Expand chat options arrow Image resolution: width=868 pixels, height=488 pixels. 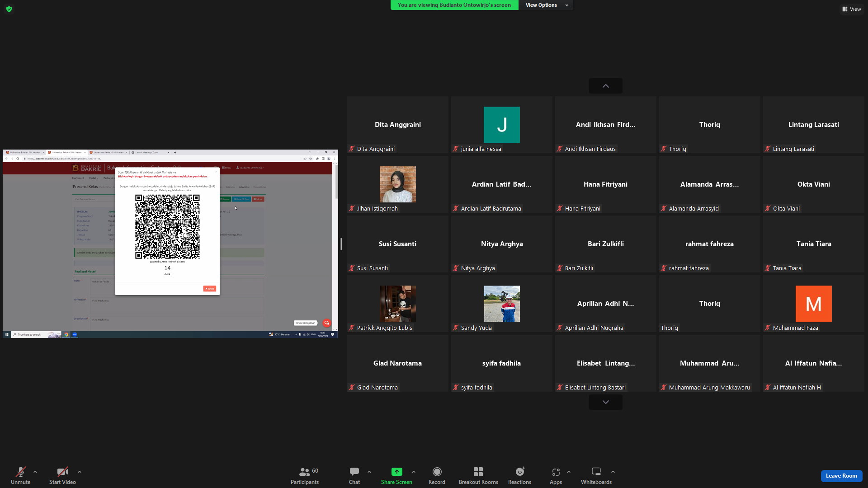tap(369, 472)
